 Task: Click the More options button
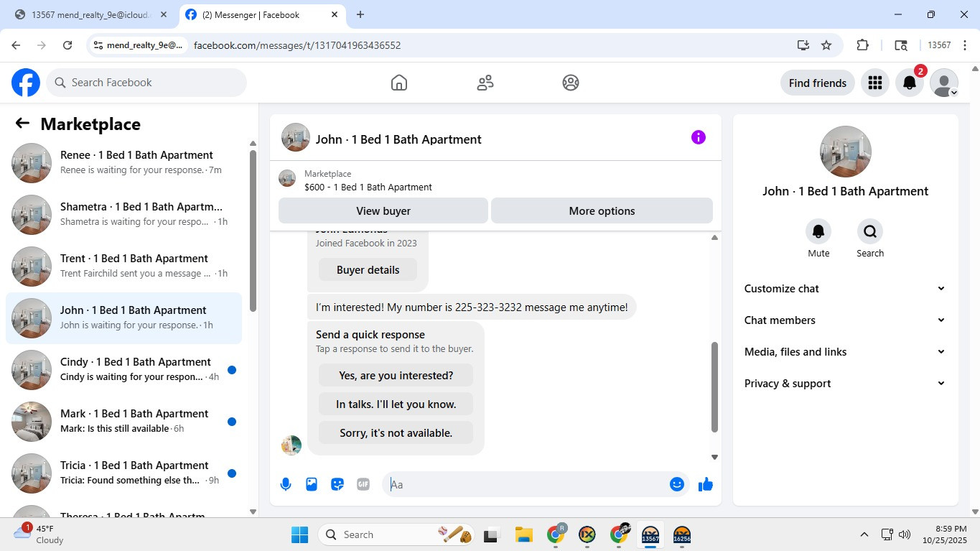pyautogui.click(x=602, y=210)
